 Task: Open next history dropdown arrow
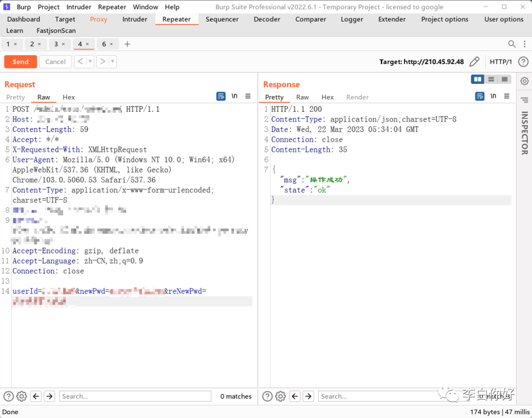113,62
